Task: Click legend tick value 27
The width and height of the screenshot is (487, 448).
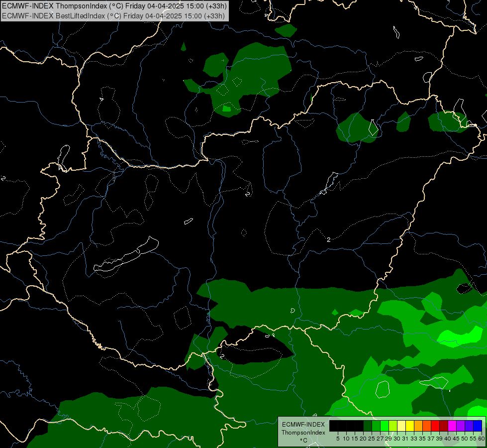Action: pyautogui.click(x=380, y=439)
